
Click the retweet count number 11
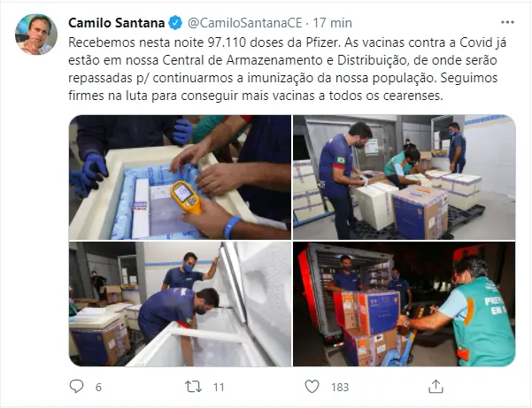pos(219,387)
